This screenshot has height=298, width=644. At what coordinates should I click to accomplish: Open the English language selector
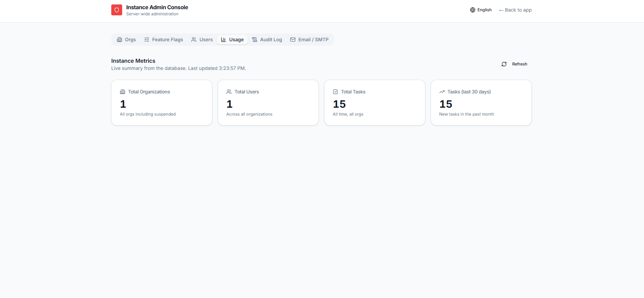click(481, 10)
